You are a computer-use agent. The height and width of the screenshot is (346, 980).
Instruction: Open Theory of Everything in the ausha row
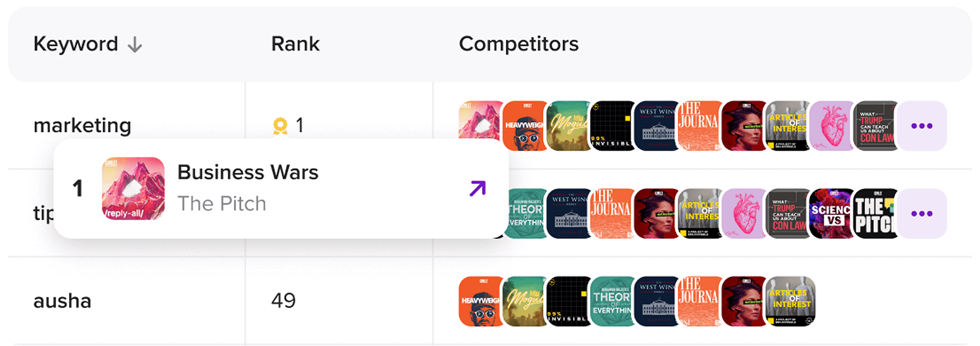coord(612,301)
